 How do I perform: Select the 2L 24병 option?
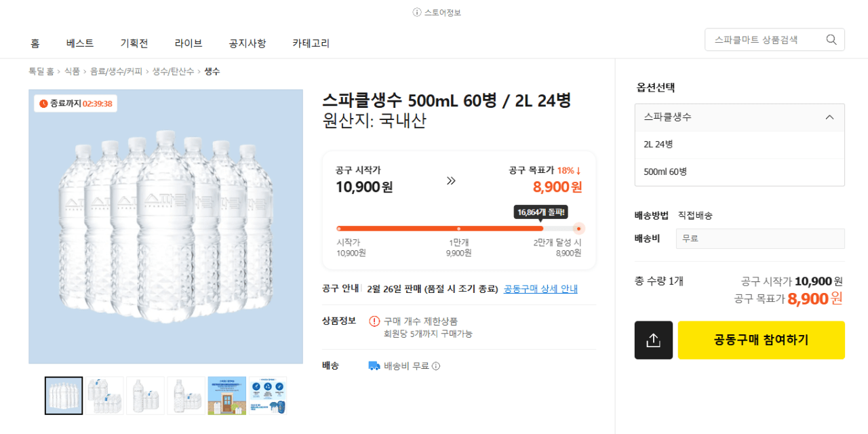(x=739, y=144)
